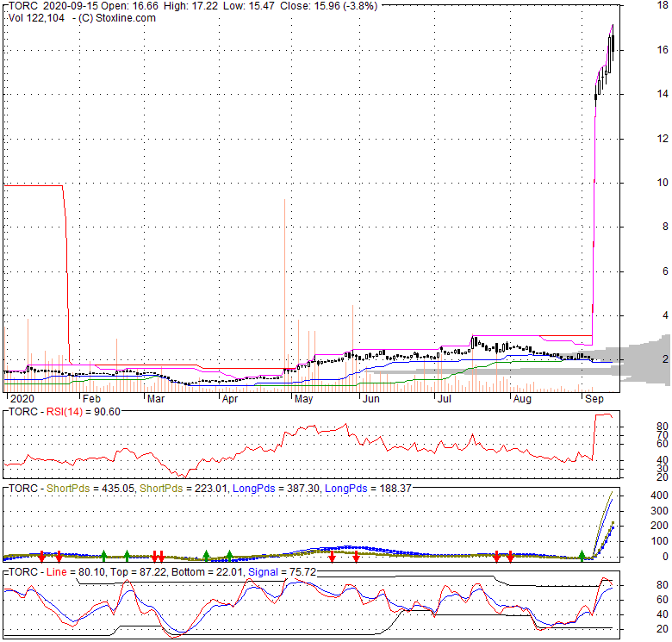Click the 'Close: 15.96 (-3.8%)' value
Viewport: 672px width, 642px height.
pyautogui.click(x=329, y=6)
